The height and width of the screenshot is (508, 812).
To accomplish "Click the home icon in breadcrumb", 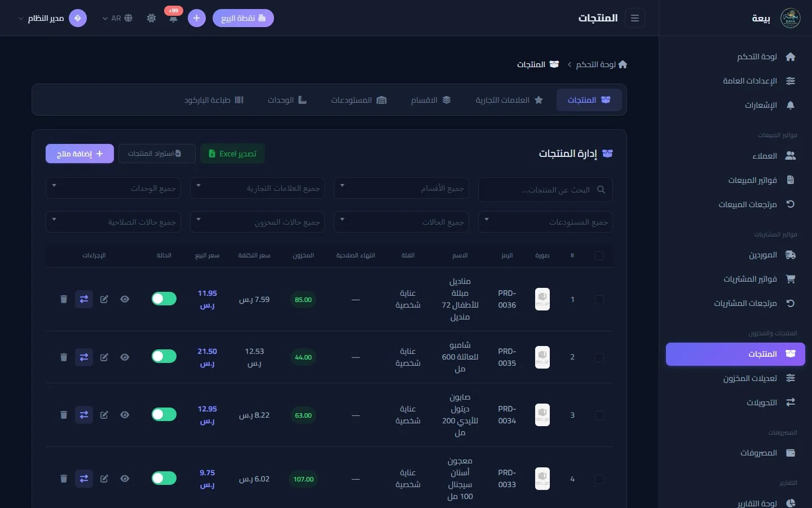I will (623, 64).
